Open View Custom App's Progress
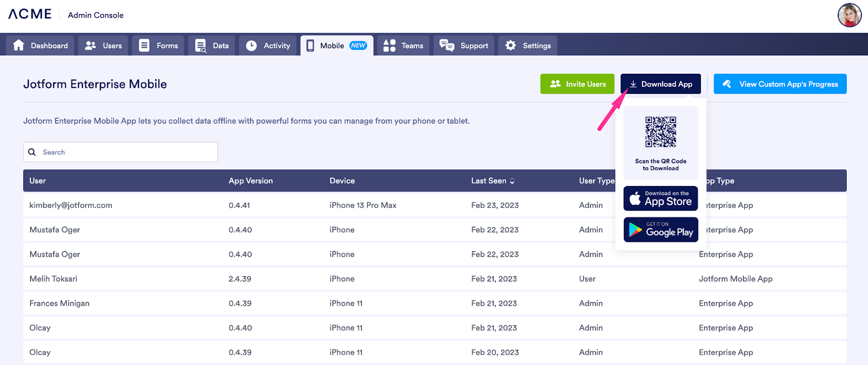Viewport: 868px width, 365px height. click(780, 84)
